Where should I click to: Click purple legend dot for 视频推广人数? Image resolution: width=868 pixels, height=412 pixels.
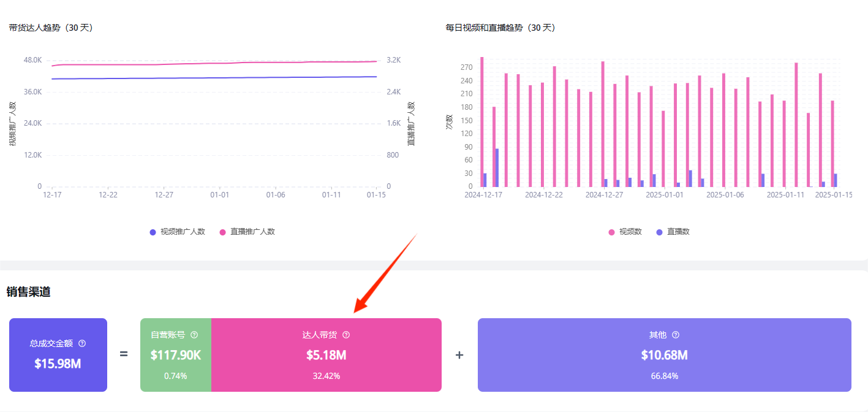(x=153, y=232)
